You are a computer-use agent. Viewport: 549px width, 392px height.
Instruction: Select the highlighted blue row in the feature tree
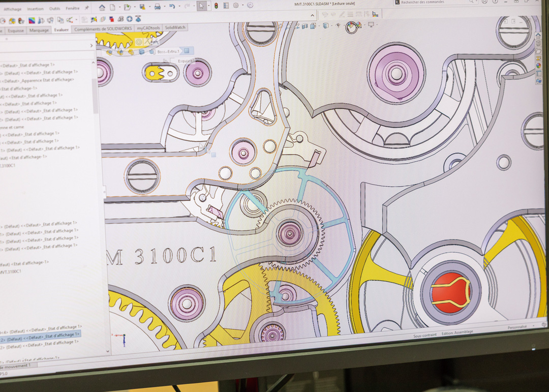tap(40, 338)
